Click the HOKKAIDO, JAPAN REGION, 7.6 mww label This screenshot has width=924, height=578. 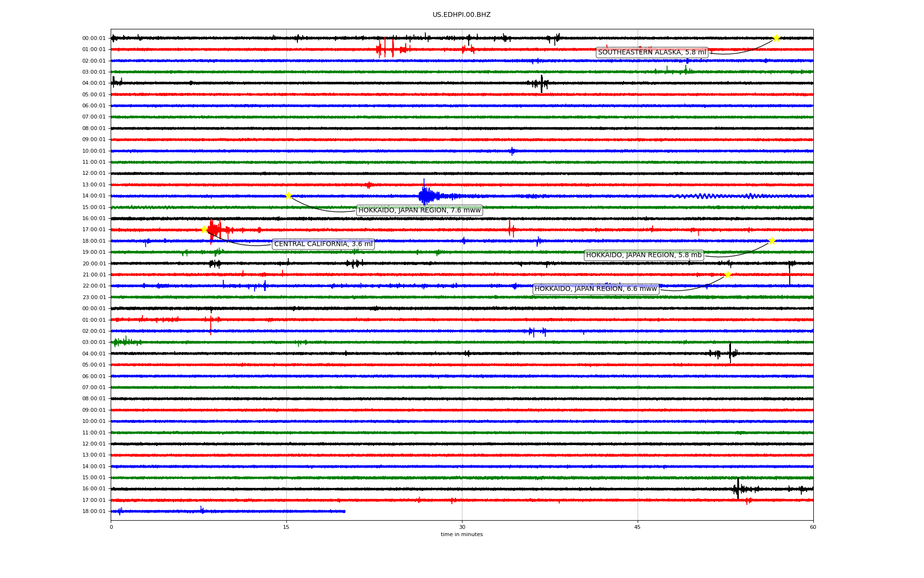click(x=419, y=210)
